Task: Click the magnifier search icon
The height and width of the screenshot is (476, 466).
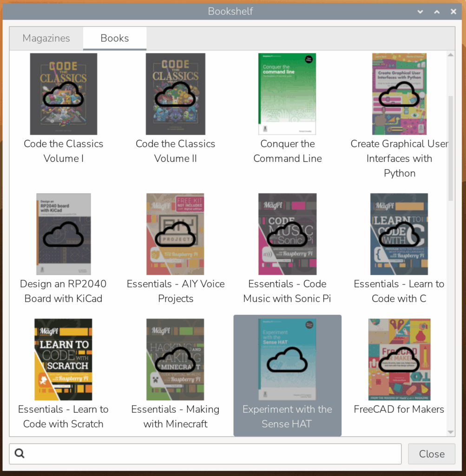Action: (x=20, y=454)
